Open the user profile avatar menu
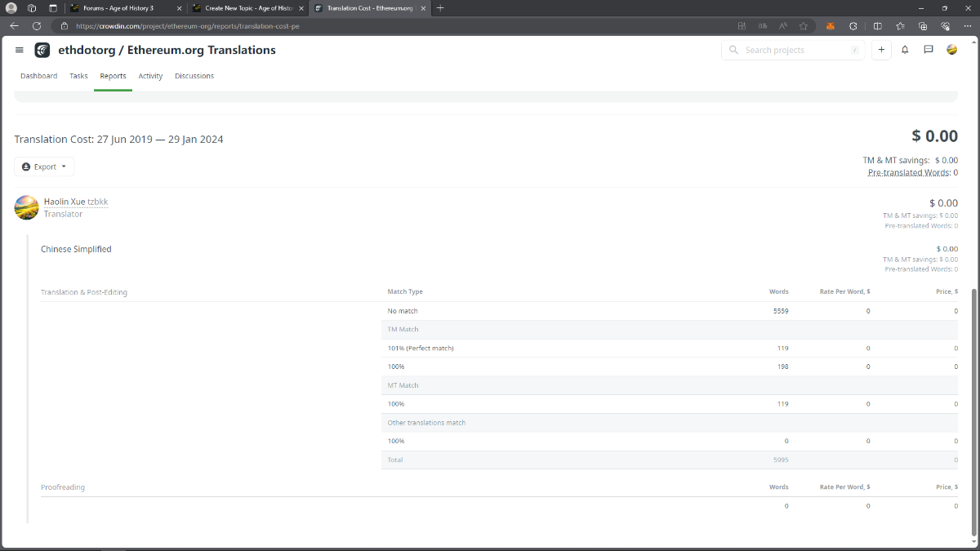 pos(952,50)
